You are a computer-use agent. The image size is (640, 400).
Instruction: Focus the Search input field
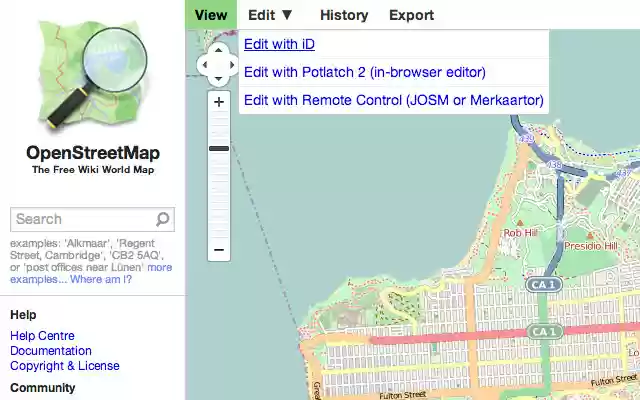82,219
